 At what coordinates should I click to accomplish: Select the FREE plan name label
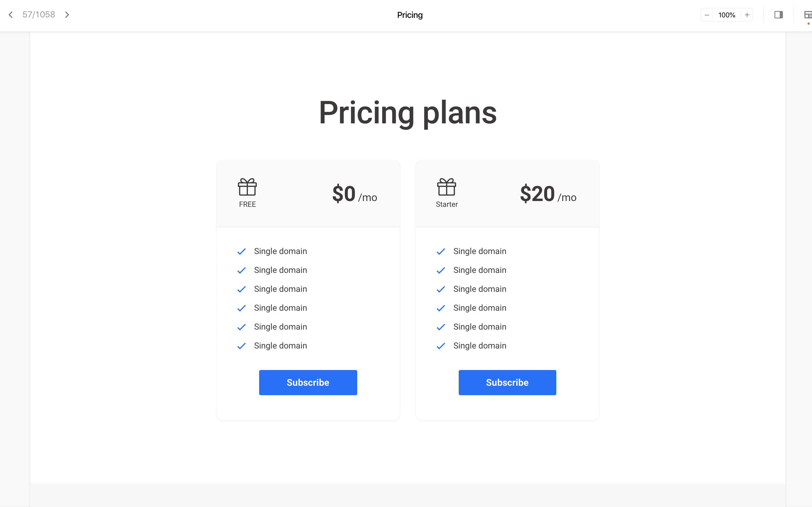(247, 204)
